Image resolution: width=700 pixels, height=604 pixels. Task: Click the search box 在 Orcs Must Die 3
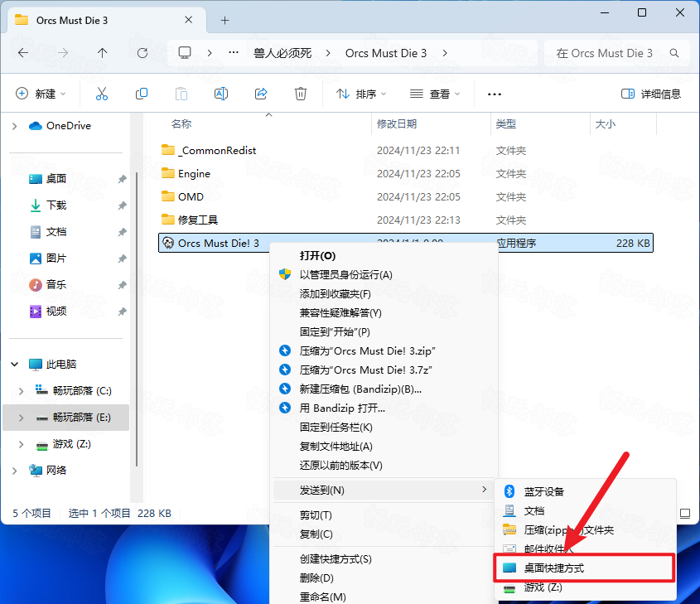pos(617,53)
